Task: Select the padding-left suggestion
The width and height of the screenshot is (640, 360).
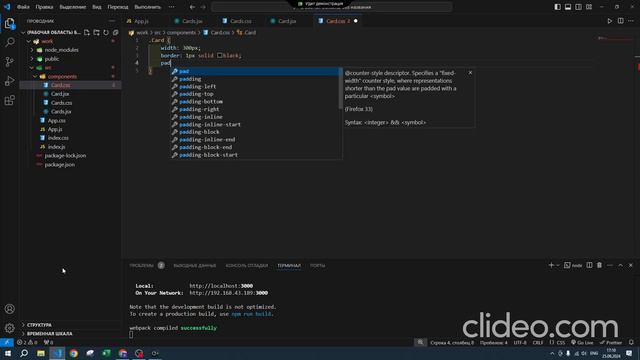Action: (x=256, y=87)
